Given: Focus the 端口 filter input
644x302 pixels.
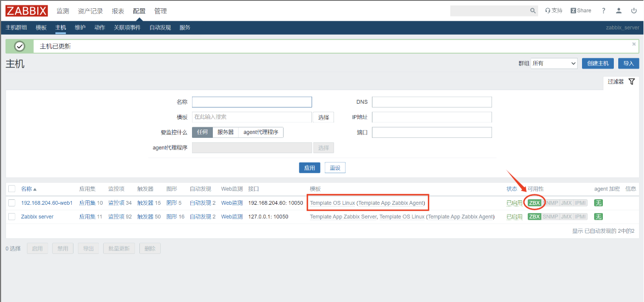Looking at the screenshot, I should click(432, 132).
